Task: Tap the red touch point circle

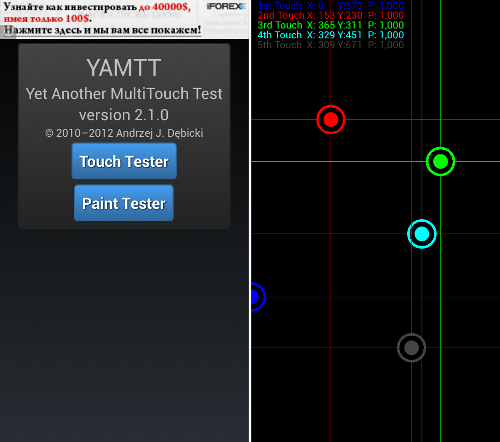Action: pos(331,119)
